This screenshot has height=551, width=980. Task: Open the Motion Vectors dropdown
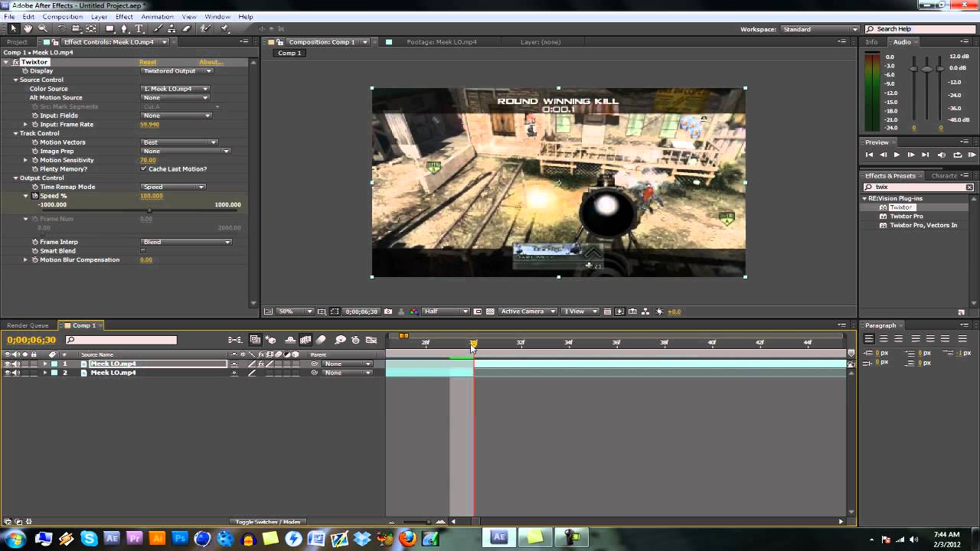(180, 142)
